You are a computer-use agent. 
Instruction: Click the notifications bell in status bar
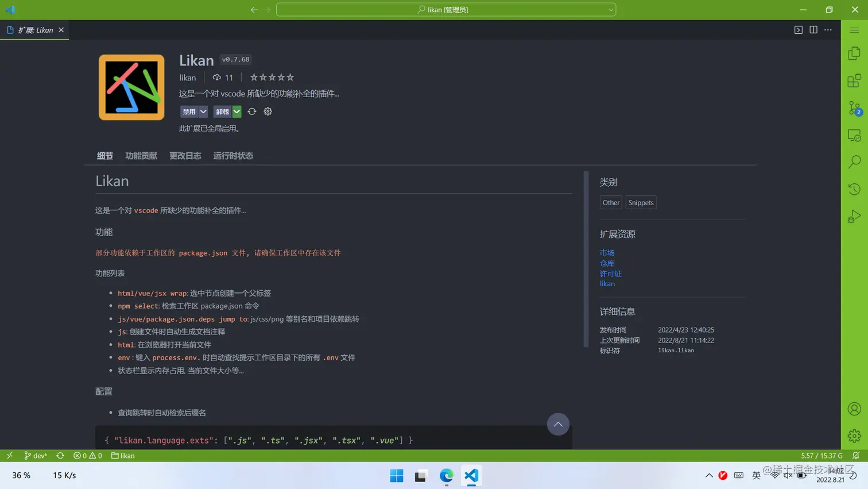click(856, 456)
